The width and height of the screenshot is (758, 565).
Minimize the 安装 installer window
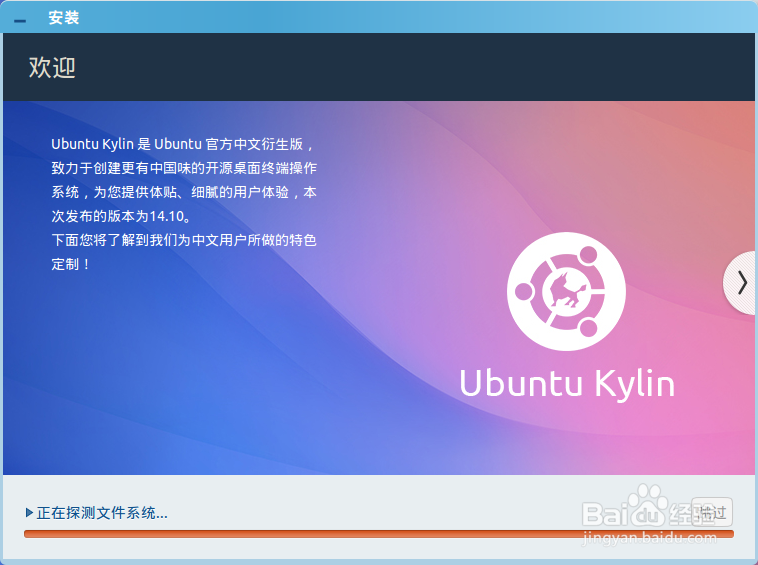tap(20, 21)
